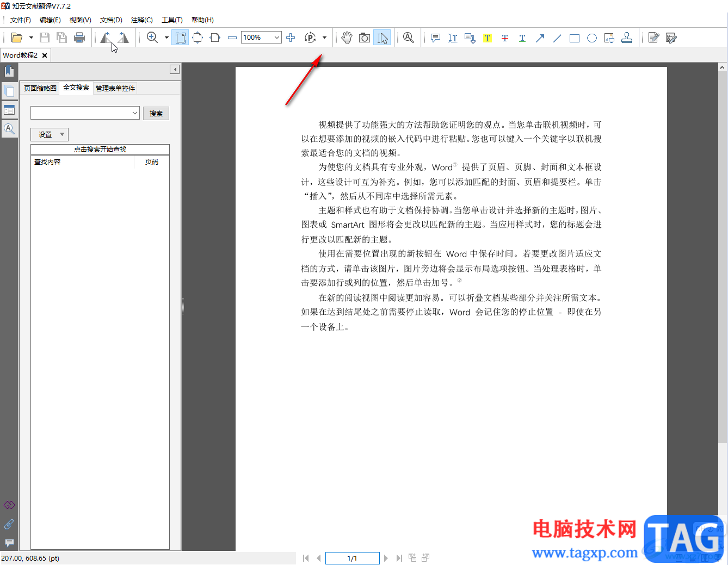Click the page rotate view icon

tap(310, 38)
